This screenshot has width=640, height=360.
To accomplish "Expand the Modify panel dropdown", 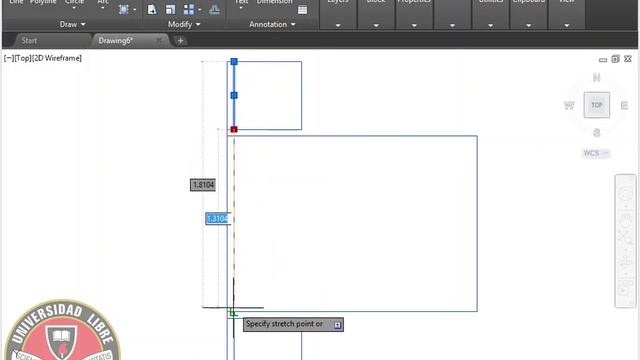I will (184, 24).
